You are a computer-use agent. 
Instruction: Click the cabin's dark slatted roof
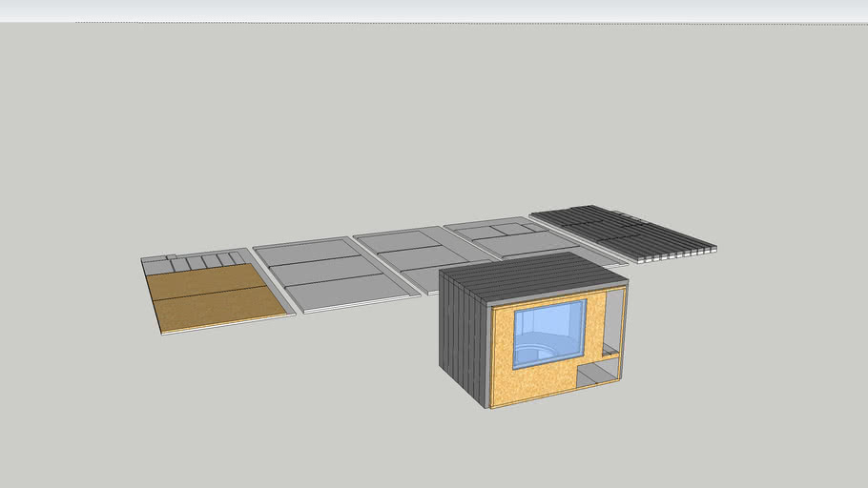(x=534, y=277)
